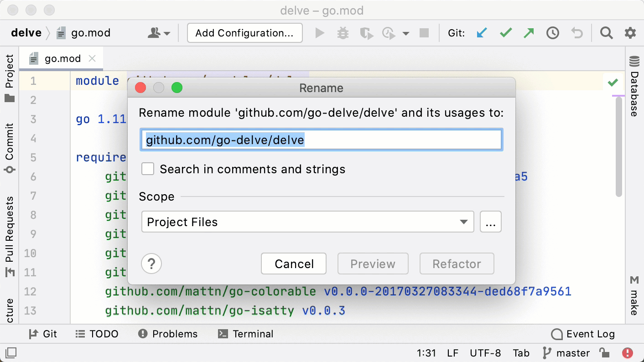The height and width of the screenshot is (362, 644).
Task: Start debugging with the bug icon
Action: [x=343, y=32]
